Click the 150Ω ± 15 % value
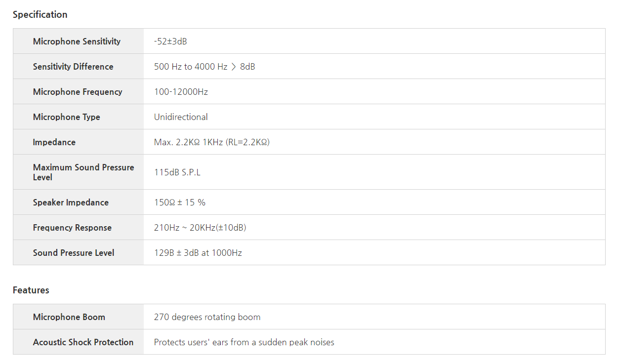Viewport: 617px width, 364px height. click(180, 202)
